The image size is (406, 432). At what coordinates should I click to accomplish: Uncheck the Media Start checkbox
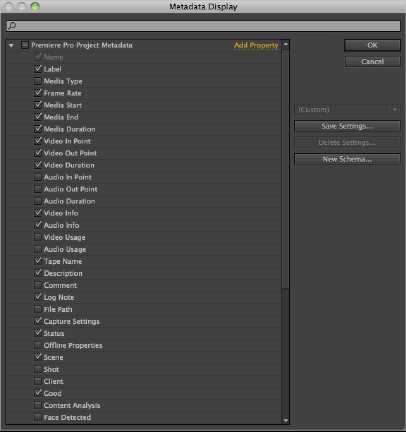click(x=38, y=105)
